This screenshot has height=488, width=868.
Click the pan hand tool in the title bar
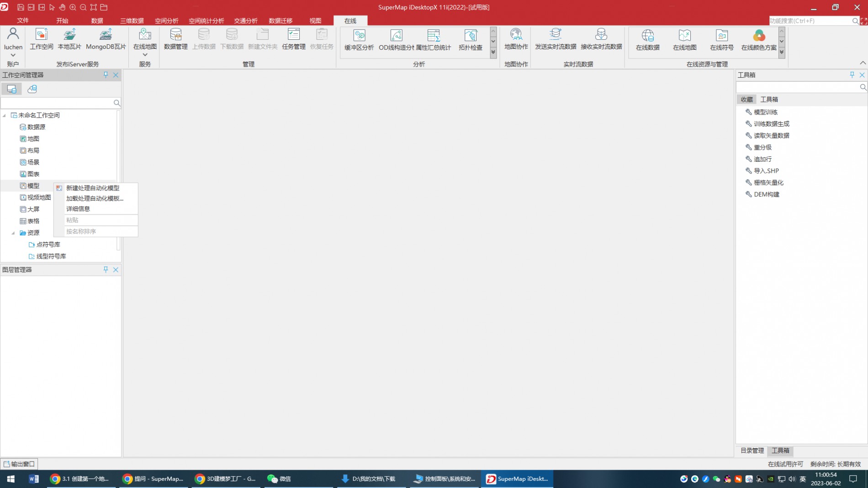point(62,7)
